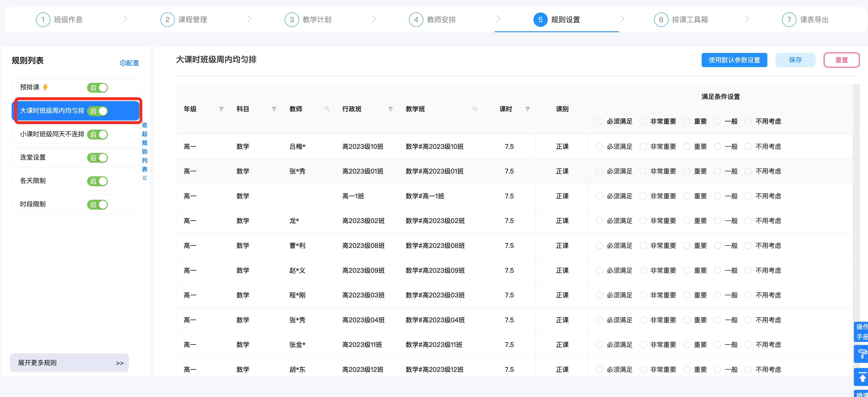The image size is (868, 397).
Task: Toggle the 连堂设置 switch
Action: 97,158
